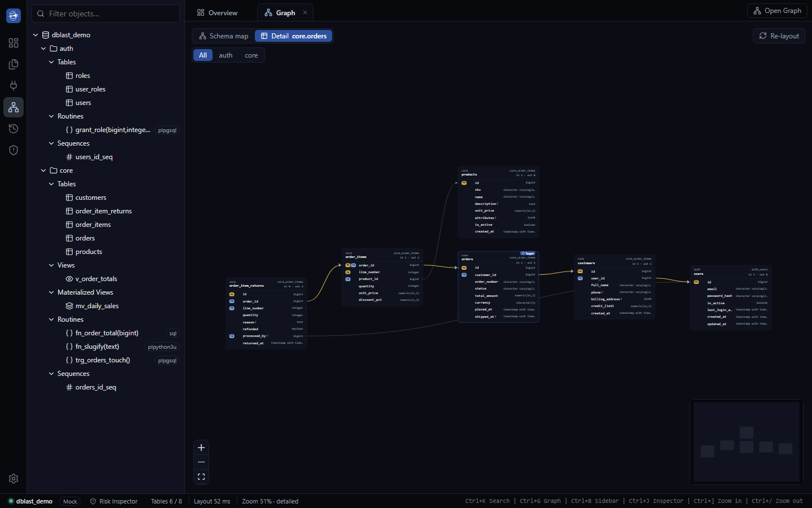Open the copy/documents icon in left rail
This screenshot has height=508, width=812.
tap(14, 64)
